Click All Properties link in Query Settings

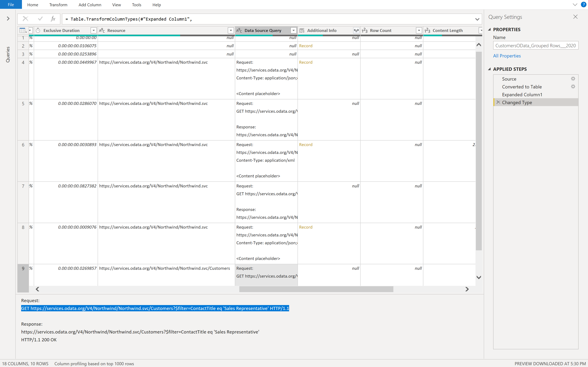coord(506,55)
